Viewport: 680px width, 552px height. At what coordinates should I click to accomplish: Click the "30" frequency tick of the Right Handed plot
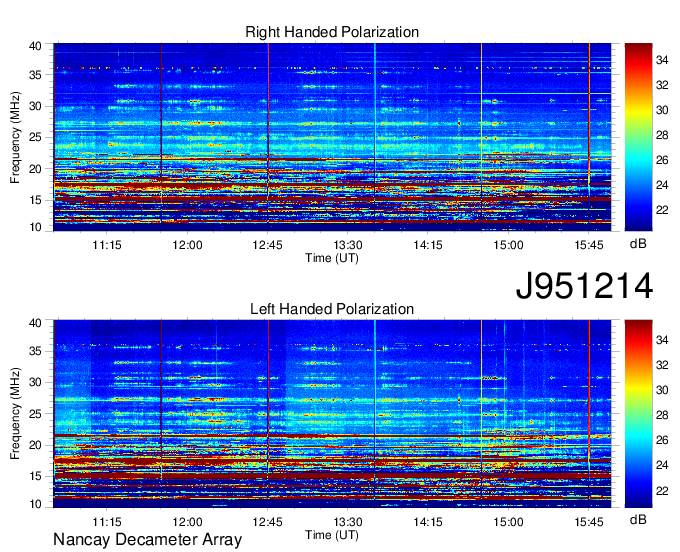(x=36, y=106)
